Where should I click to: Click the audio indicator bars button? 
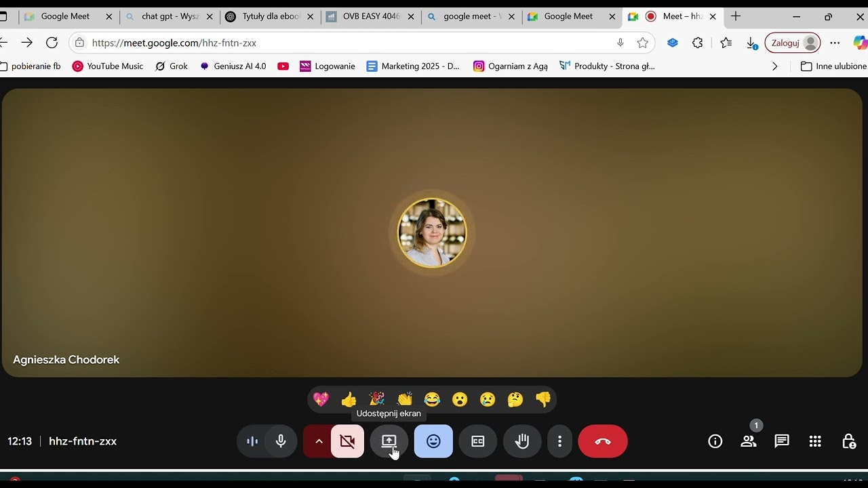(x=252, y=441)
